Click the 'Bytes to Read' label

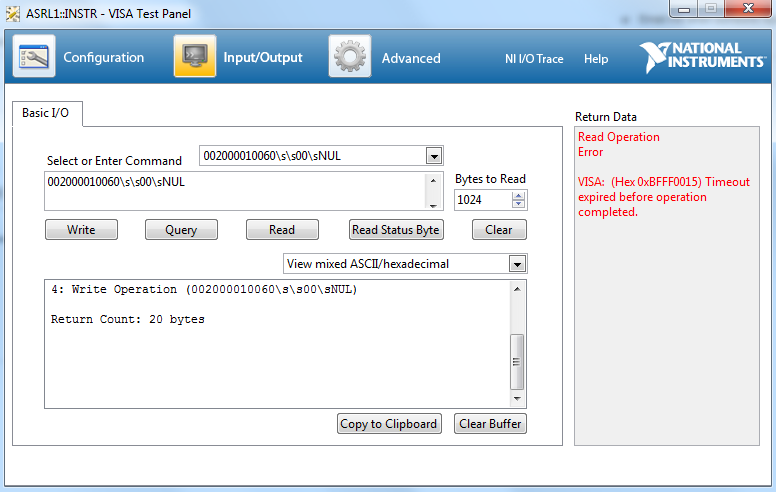[490, 179]
